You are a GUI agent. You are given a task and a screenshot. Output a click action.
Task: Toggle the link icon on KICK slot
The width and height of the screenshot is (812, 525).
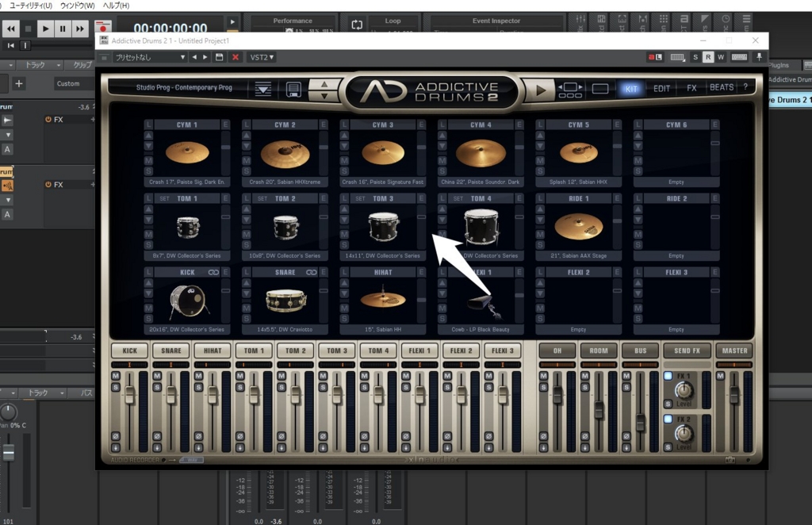[x=213, y=272]
